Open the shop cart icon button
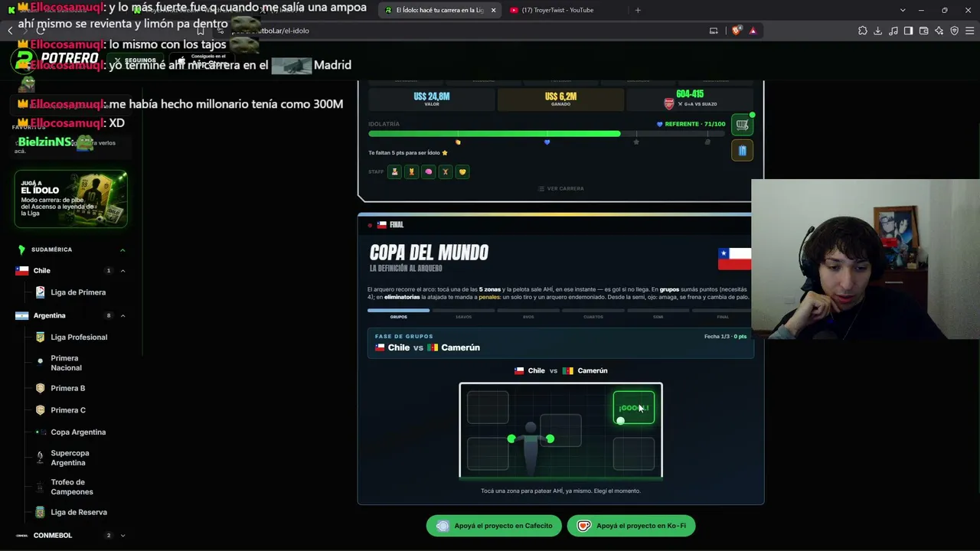 [742, 125]
